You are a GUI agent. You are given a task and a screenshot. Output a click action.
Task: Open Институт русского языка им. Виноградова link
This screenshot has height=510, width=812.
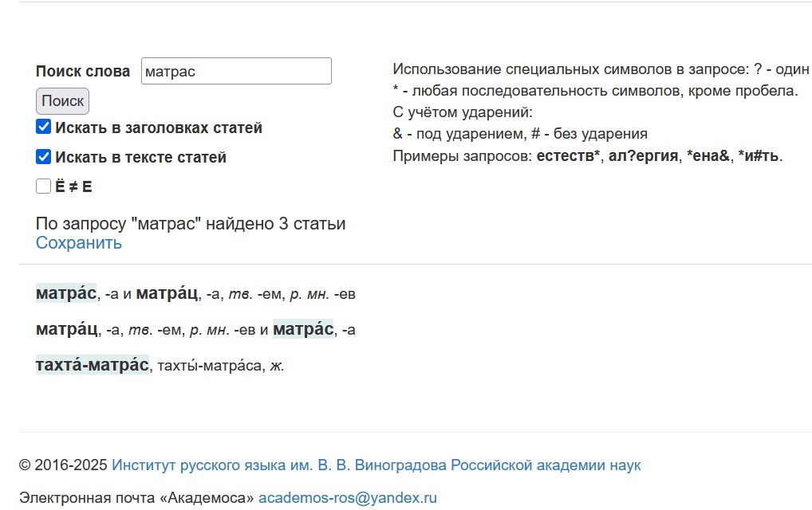coord(376,465)
